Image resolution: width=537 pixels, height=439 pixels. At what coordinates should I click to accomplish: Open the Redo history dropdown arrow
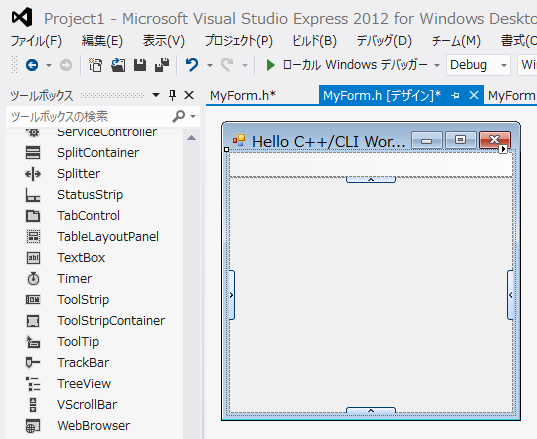coord(245,65)
